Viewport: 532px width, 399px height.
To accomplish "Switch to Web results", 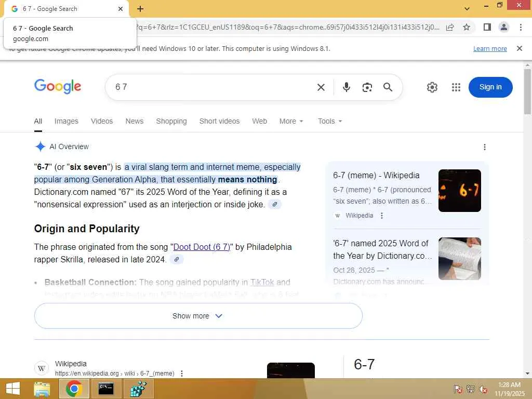I will point(259,121).
